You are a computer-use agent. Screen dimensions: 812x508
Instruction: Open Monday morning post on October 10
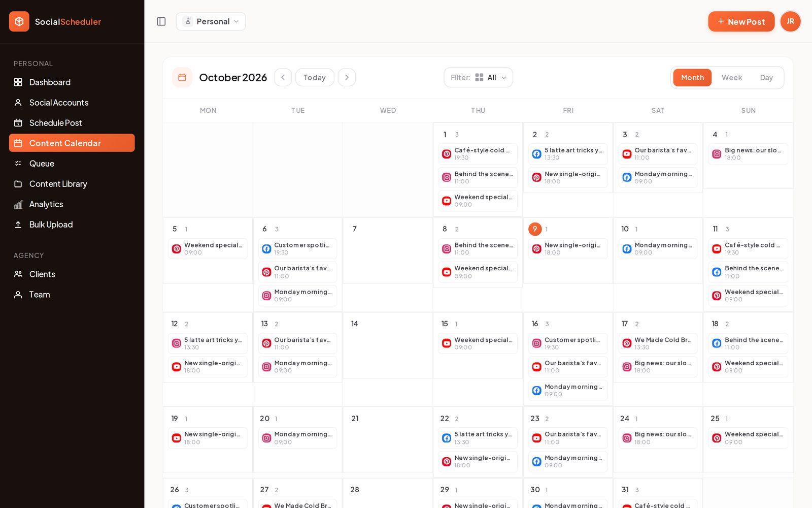[658, 249]
